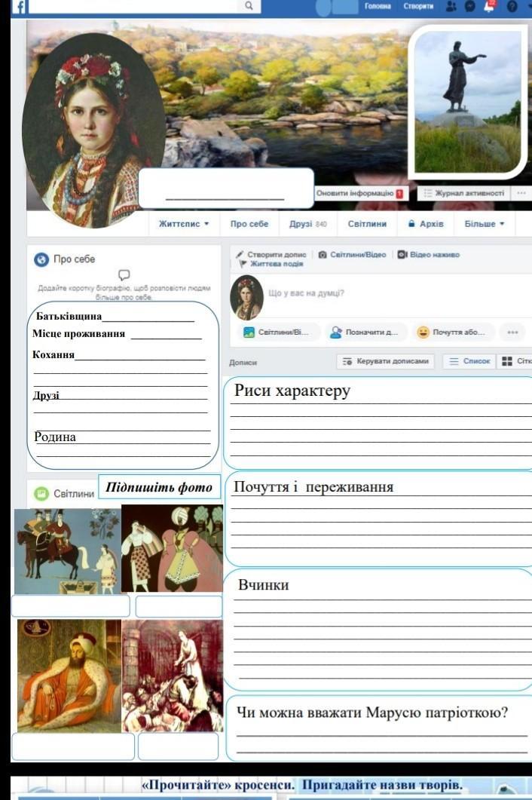The image size is (532, 800).
Task: Open Журнал активності
Action: click(464, 193)
